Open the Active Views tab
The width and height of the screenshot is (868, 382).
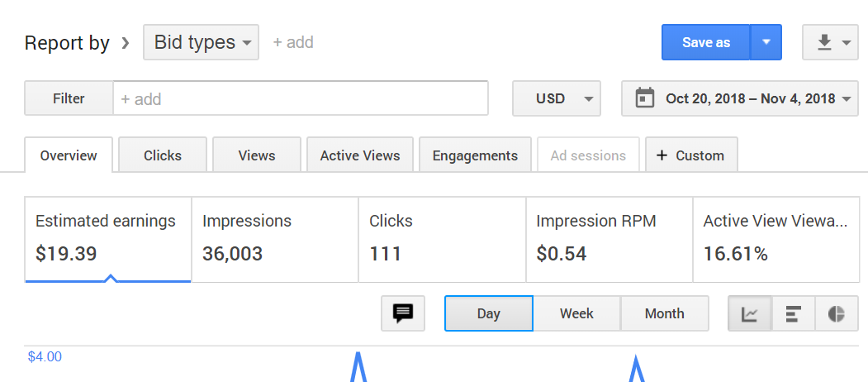click(360, 155)
